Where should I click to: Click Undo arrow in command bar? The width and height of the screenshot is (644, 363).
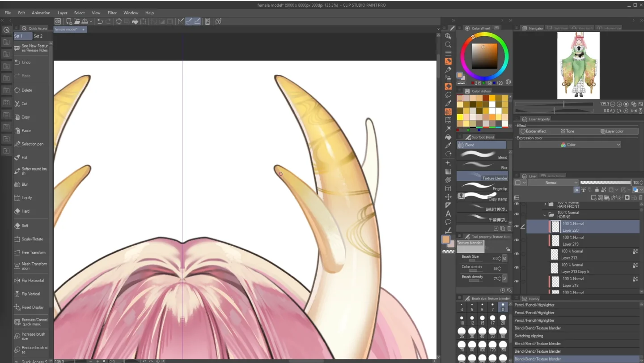[x=100, y=21]
